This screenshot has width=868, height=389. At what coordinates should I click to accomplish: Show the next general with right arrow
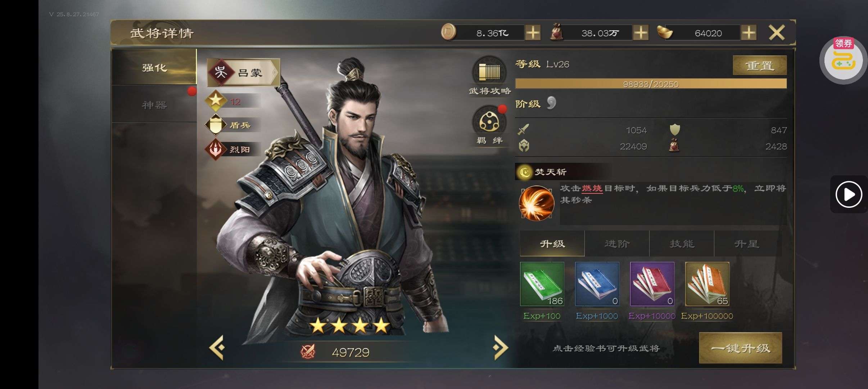coord(501,348)
